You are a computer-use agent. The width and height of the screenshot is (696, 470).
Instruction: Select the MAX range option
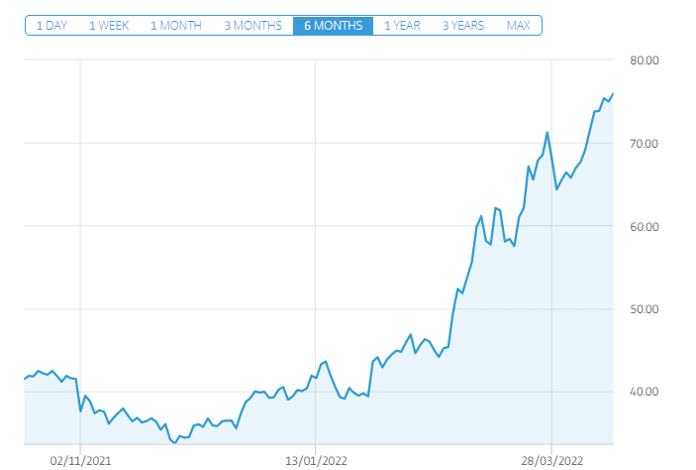pyautogui.click(x=518, y=25)
